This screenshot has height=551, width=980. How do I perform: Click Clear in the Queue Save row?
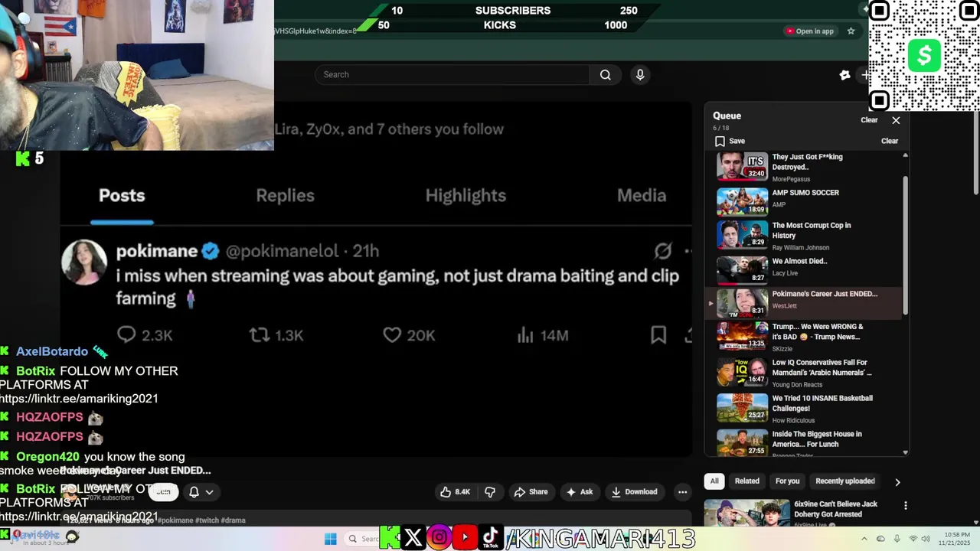click(x=890, y=141)
